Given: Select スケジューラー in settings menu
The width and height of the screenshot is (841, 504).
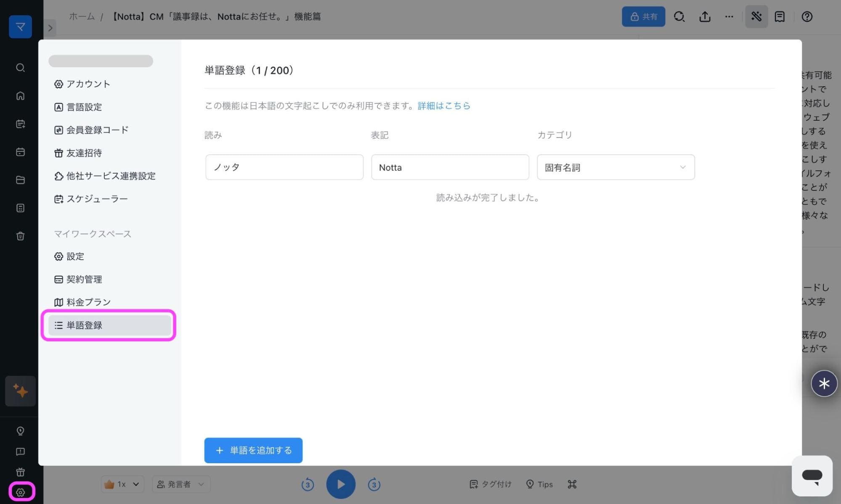Looking at the screenshot, I should click(90, 199).
